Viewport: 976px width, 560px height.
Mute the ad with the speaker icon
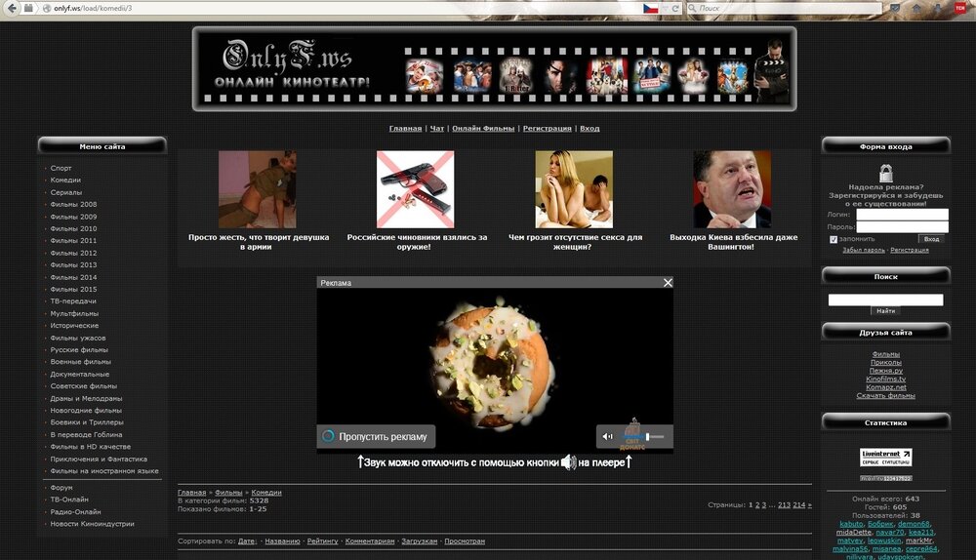pos(607,437)
